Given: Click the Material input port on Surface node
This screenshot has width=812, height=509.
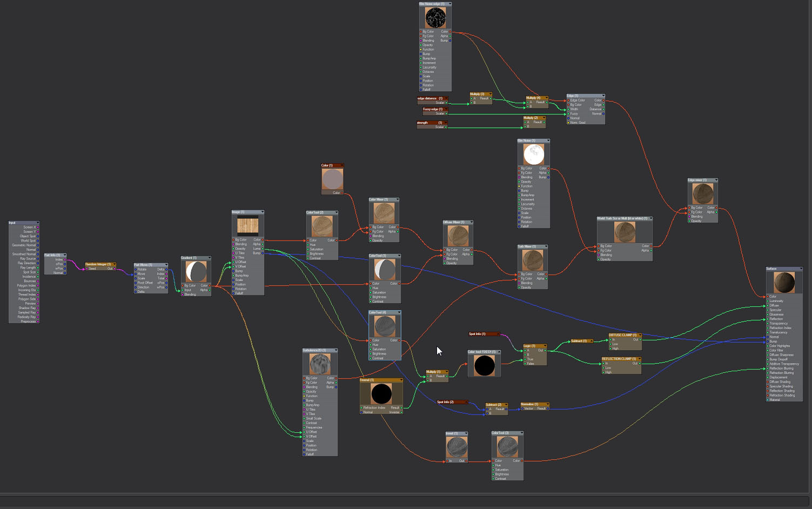Looking at the screenshot, I should pyautogui.click(x=768, y=400).
